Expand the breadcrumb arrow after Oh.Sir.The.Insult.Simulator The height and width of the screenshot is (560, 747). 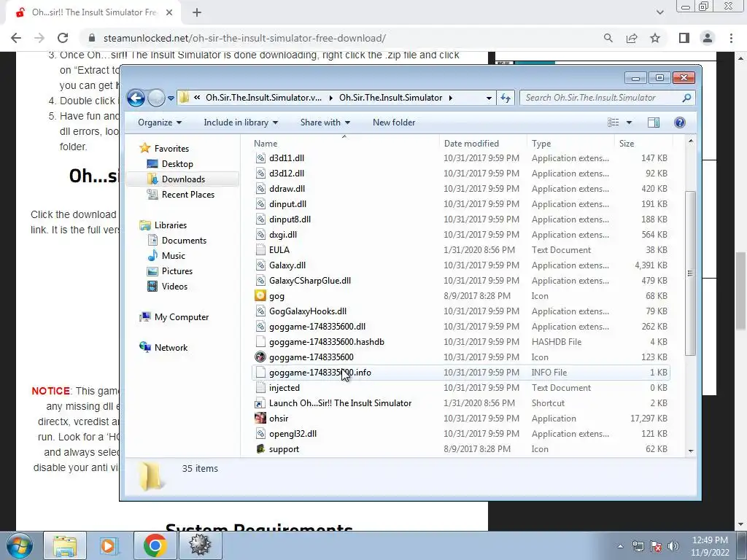450,98
